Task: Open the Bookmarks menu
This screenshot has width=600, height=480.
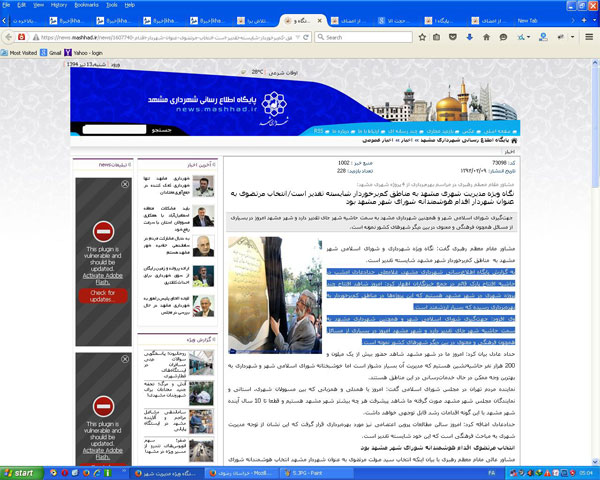Action: click(86, 5)
